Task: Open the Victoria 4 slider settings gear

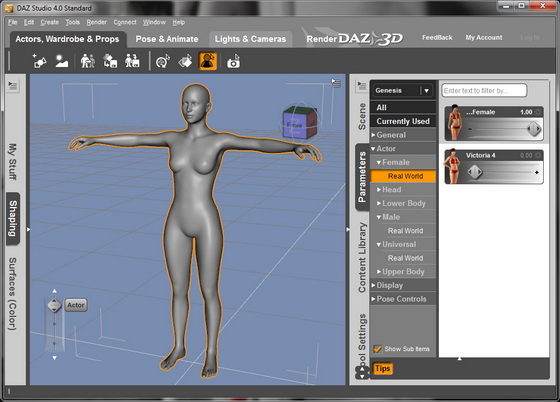Action: (539, 155)
